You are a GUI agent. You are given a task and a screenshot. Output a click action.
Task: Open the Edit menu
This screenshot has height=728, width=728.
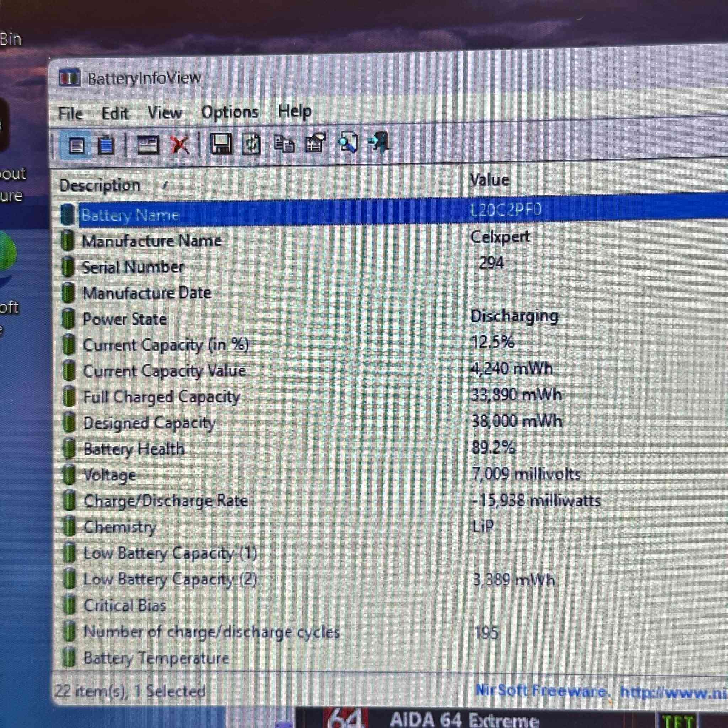[115, 113]
